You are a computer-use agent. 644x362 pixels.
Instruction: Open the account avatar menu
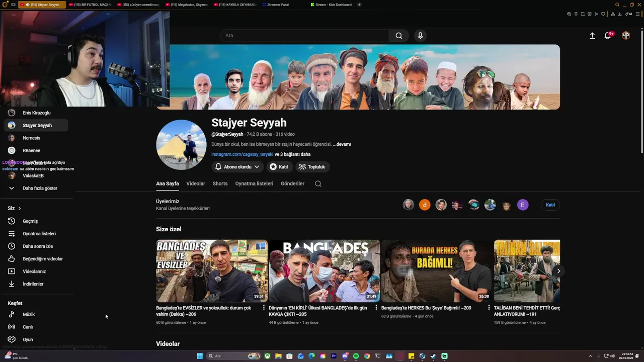626,36
